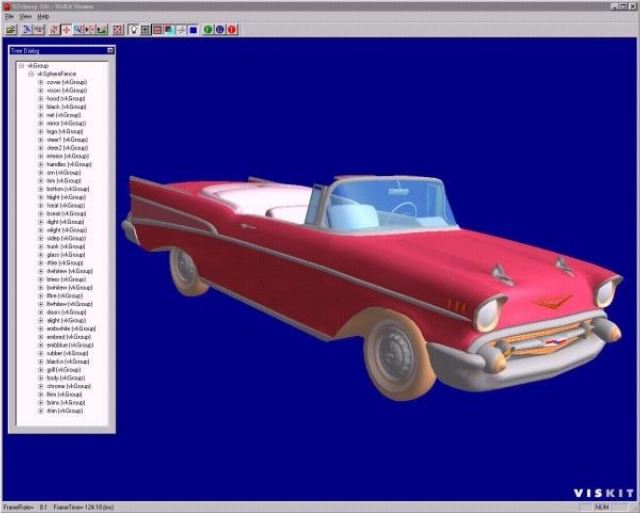Click the red cross move tool icon

pos(67,30)
